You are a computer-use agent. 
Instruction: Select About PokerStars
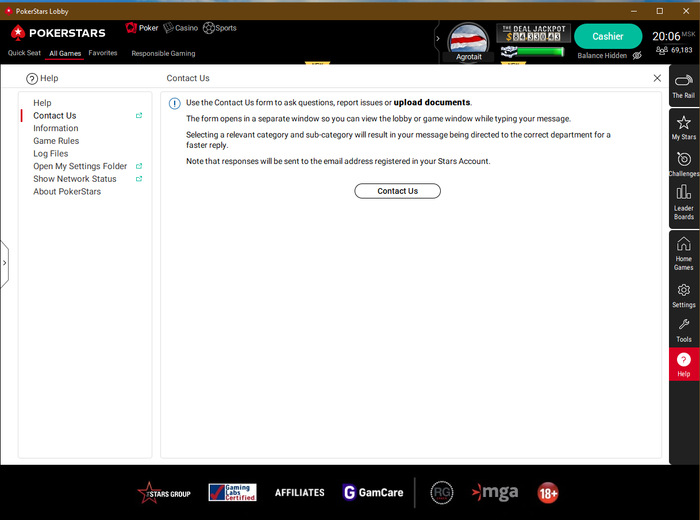click(x=67, y=191)
